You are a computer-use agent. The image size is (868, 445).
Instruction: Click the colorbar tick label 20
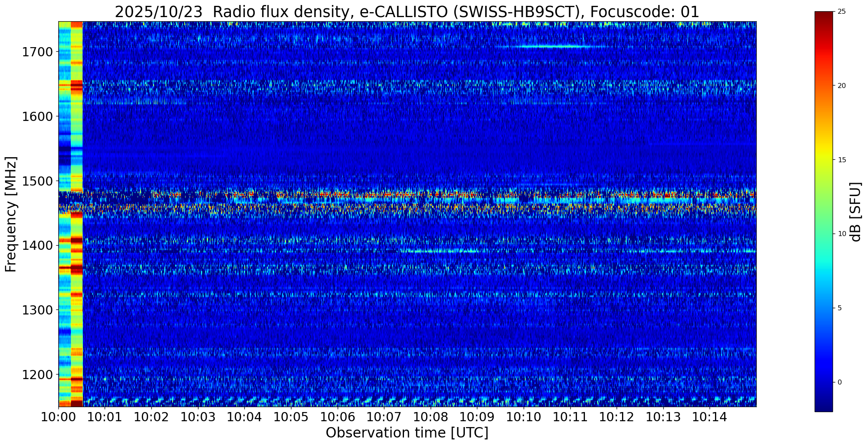tap(842, 85)
